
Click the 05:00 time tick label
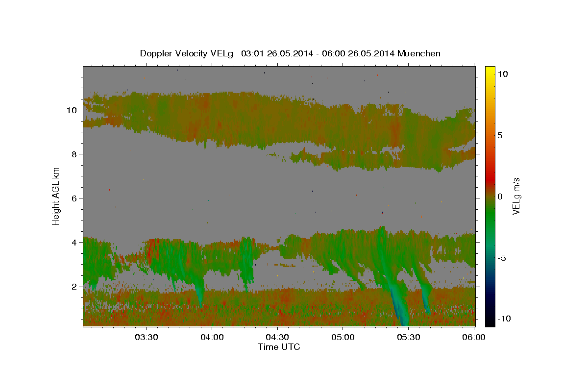tap(343, 337)
